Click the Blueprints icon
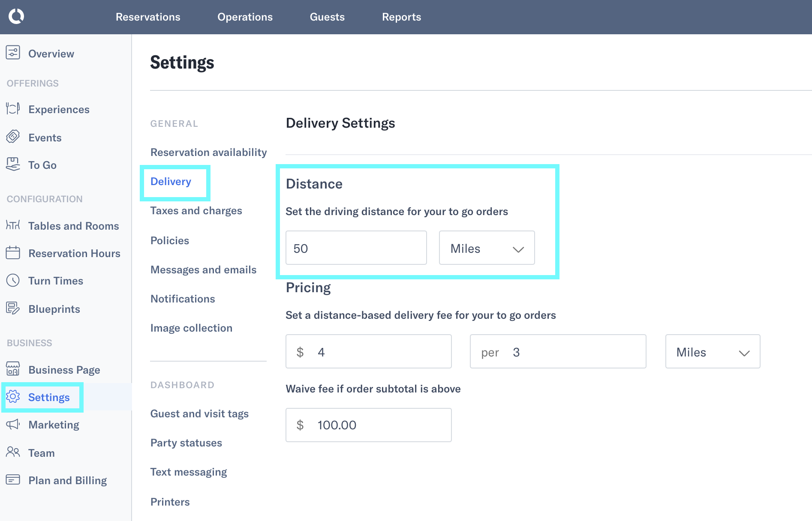 click(13, 308)
